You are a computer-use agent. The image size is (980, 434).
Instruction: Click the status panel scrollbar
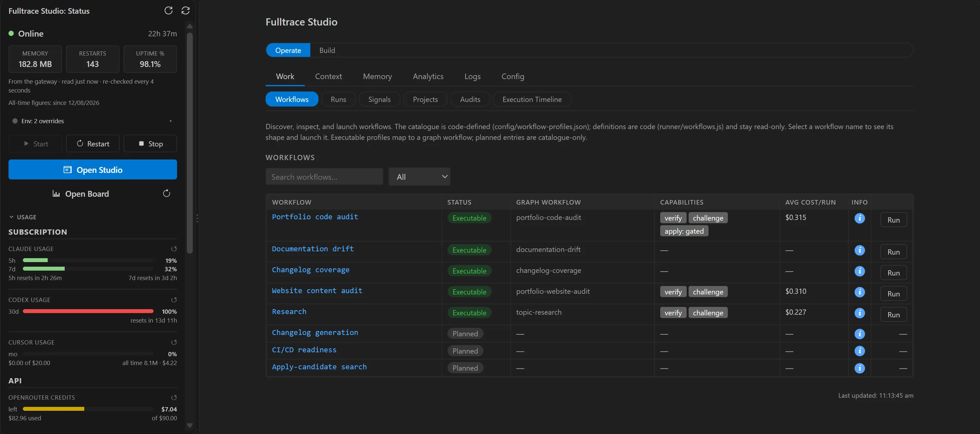coord(190,143)
